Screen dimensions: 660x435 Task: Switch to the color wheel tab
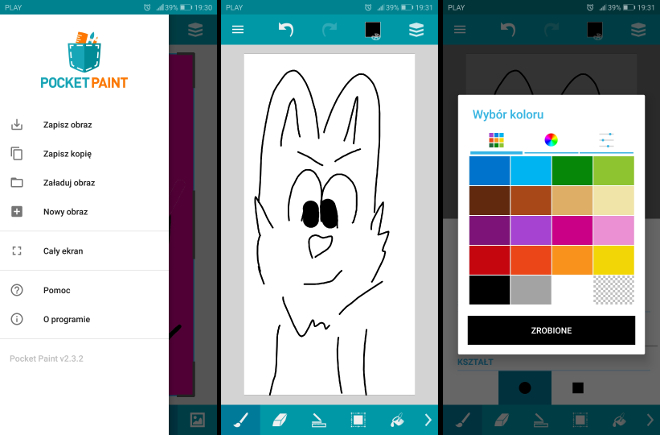[551, 140]
